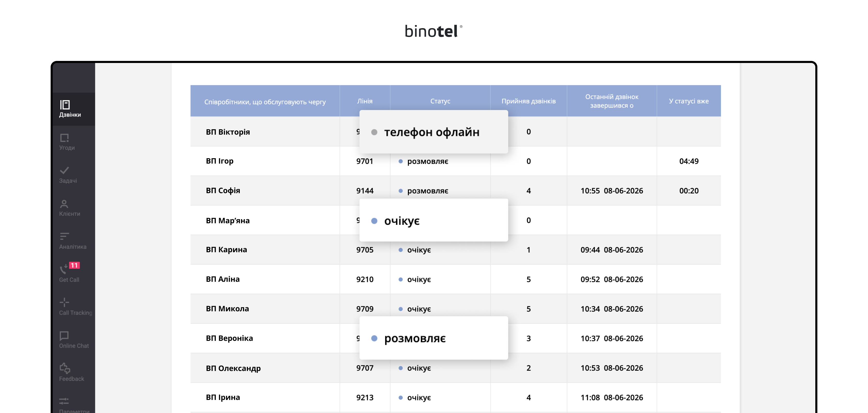Select employee ВП Ірина
The width and height of the screenshot is (868, 413).
[x=223, y=397]
